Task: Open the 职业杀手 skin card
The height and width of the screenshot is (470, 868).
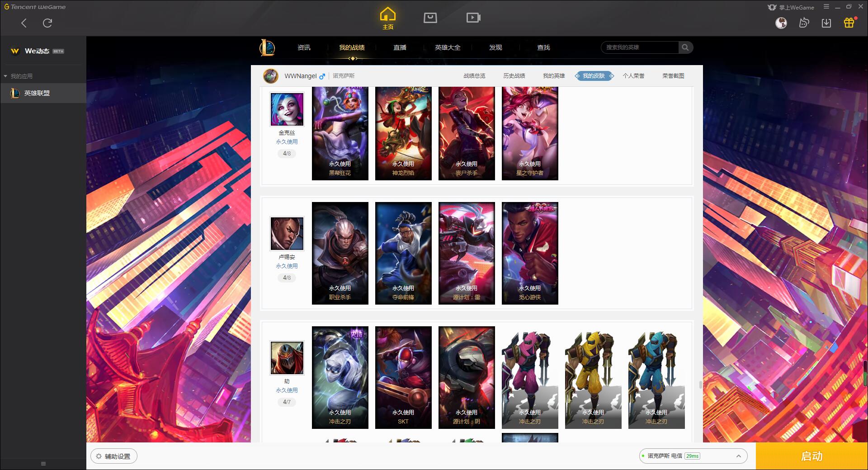Action: (x=340, y=253)
